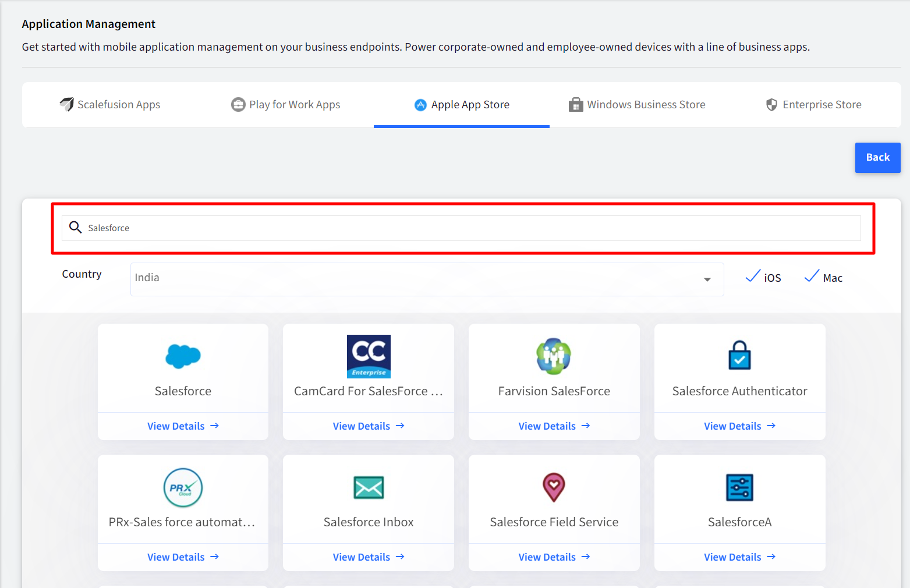910x588 pixels.
Task: Toggle the iOS platform checkbox
Action: 753,276
